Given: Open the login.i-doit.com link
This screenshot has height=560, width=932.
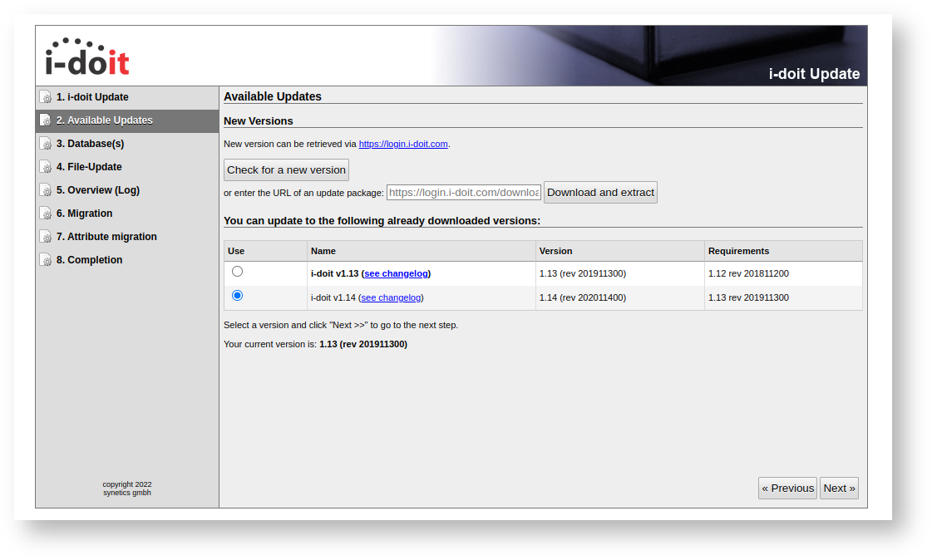Looking at the screenshot, I should [x=403, y=144].
